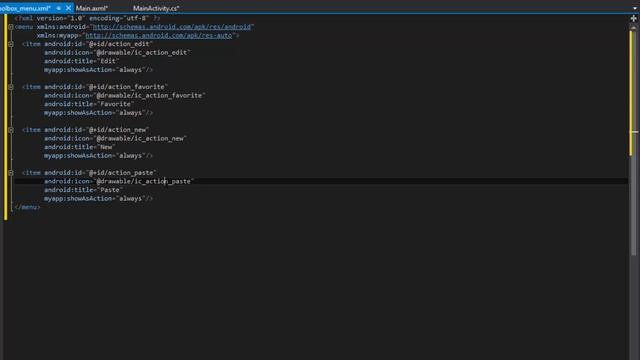Switch to the MainActivity.cs tab
This screenshot has height=360, width=640.
156,8
